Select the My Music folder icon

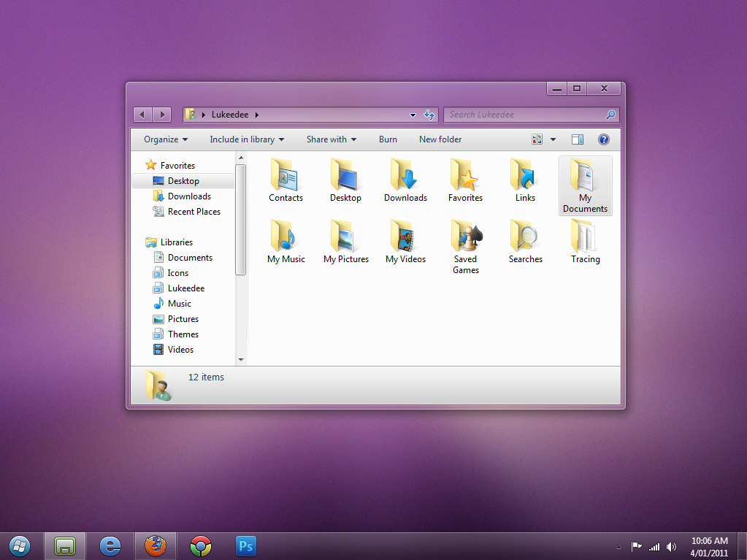tap(286, 237)
